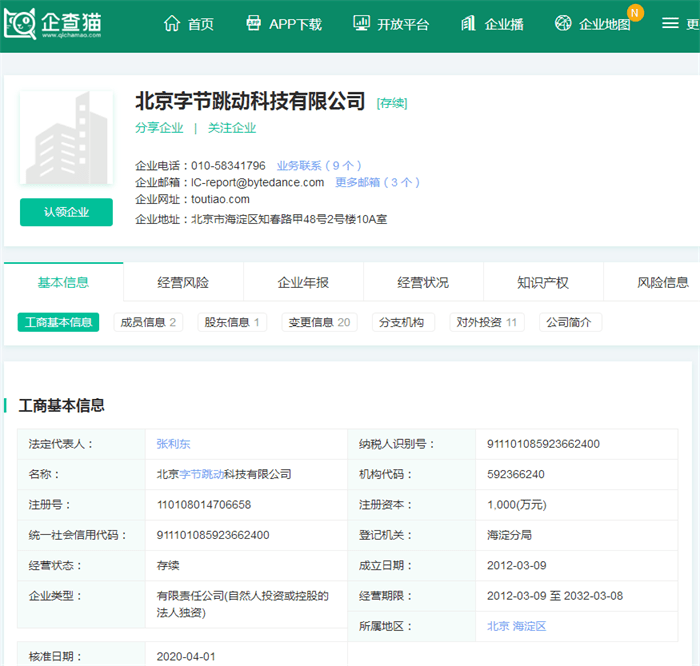Click the printer icon beside APP下载
700x666 pixels.
254,23
